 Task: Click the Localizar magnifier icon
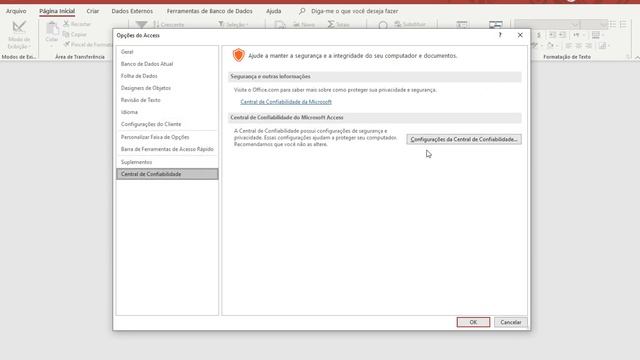(x=383, y=25)
